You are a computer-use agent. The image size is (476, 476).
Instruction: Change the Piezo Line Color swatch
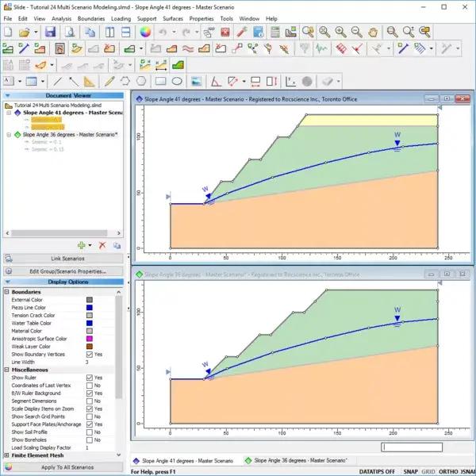coord(90,308)
